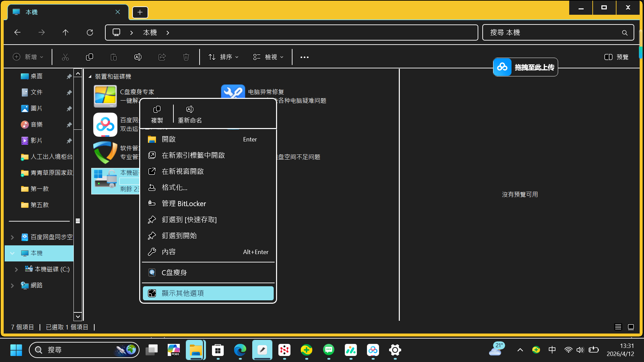Image resolution: width=644 pixels, height=362 pixels.
Task: Click sidebar scrollbar down arrow
Action: pyautogui.click(x=78, y=316)
